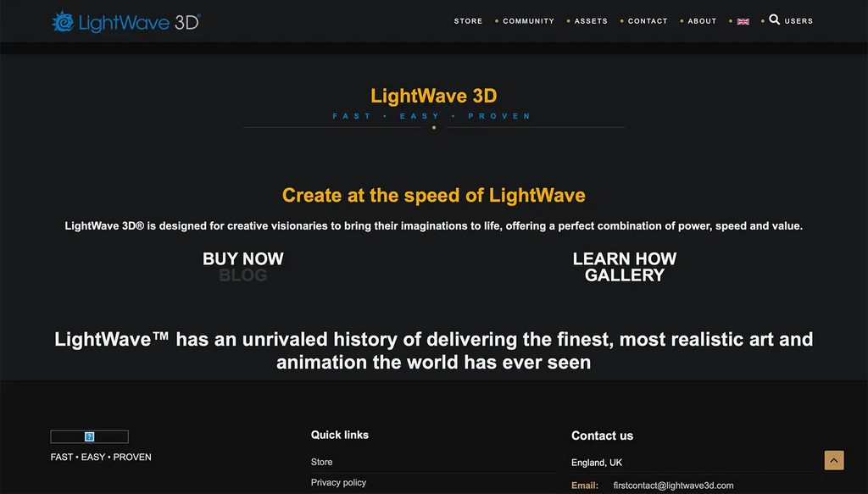
Task: Open Store under Quick links
Action: (x=321, y=462)
